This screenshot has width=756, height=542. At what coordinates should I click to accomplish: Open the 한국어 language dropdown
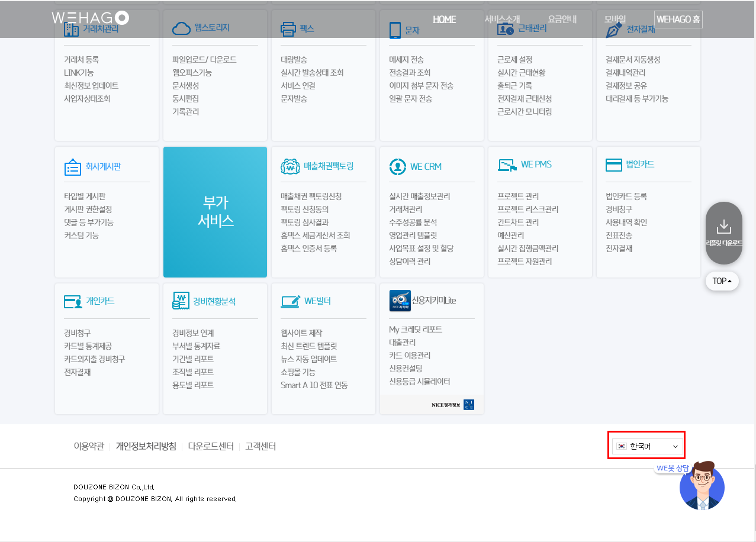(646, 446)
